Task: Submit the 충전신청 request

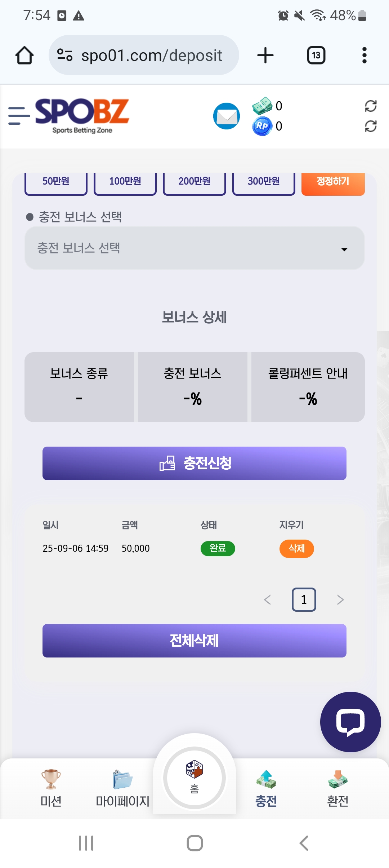Action: 194,463
